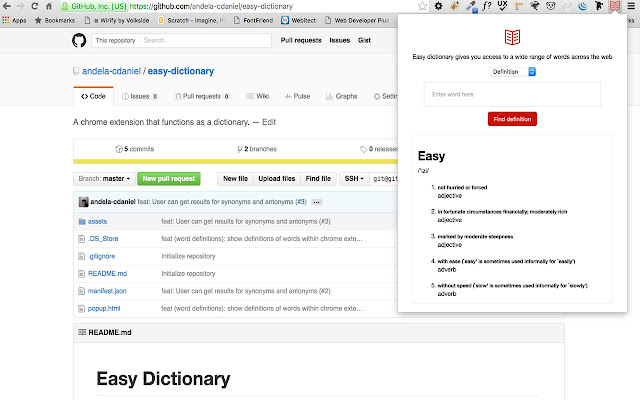Open the WebItect bookmark
The image size is (640, 400).
coord(299,20)
